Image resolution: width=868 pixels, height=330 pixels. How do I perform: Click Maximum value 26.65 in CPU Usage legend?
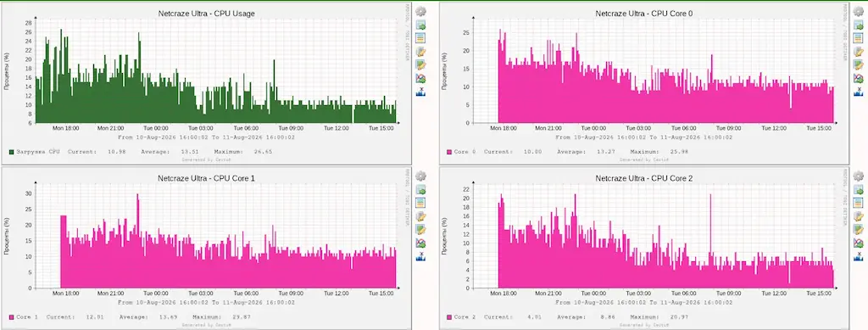click(263, 151)
